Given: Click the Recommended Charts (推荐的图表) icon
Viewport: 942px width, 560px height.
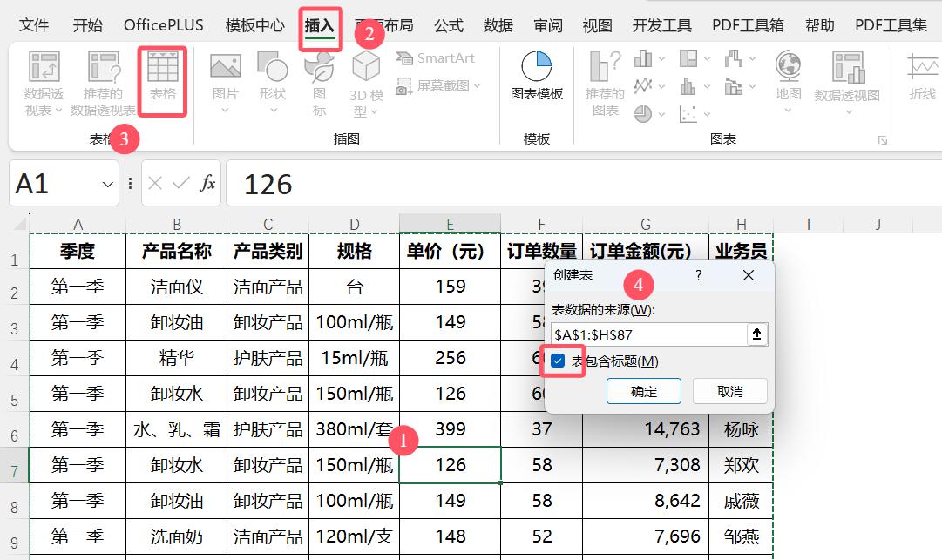Looking at the screenshot, I should [605, 66].
